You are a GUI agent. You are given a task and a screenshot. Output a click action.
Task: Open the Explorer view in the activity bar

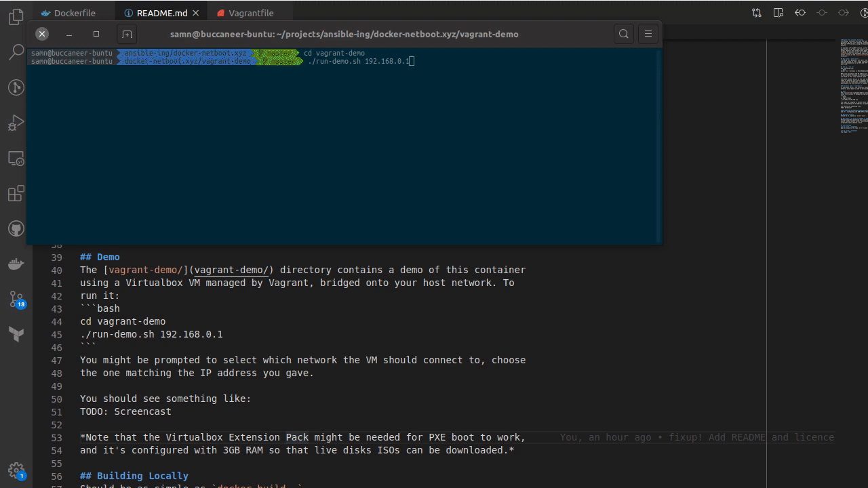[x=16, y=16]
